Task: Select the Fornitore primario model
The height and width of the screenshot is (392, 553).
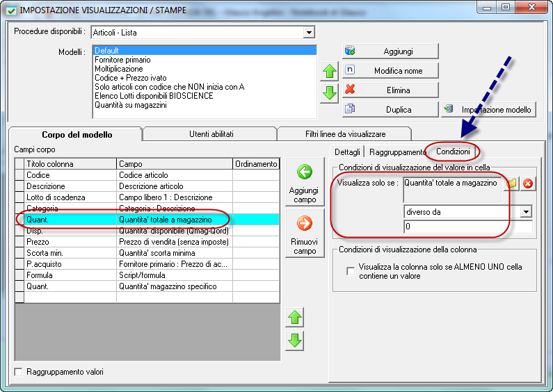Action: click(x=205, y=60)
